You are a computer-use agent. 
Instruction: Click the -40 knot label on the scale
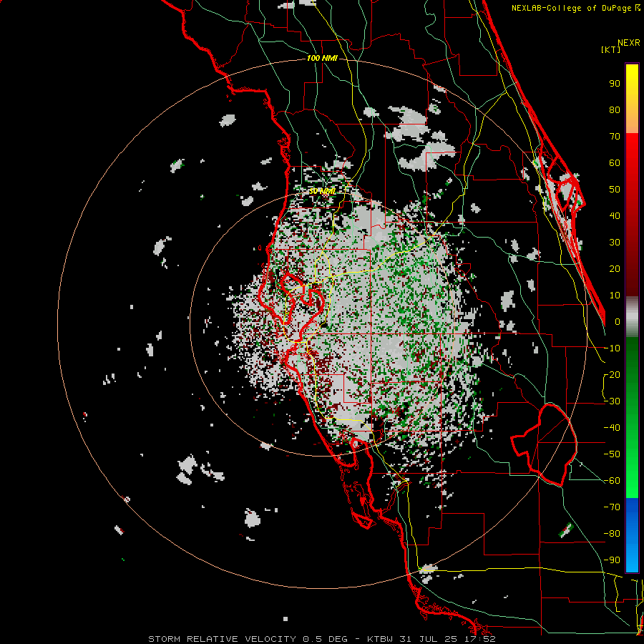(x=612, y=428)
